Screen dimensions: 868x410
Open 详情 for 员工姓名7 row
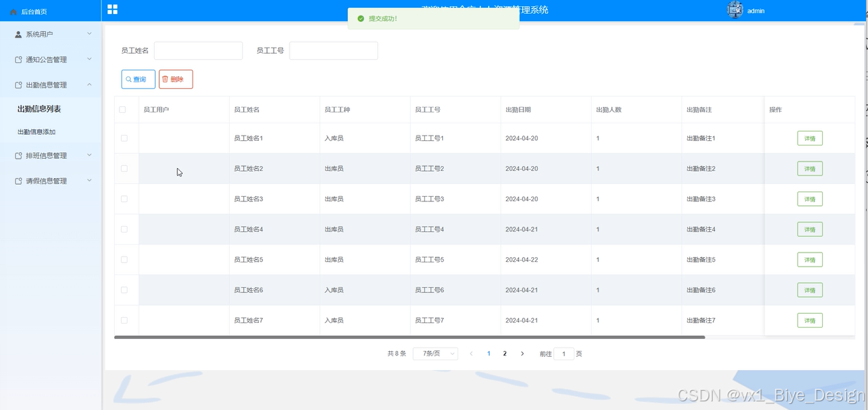[810, 320]
